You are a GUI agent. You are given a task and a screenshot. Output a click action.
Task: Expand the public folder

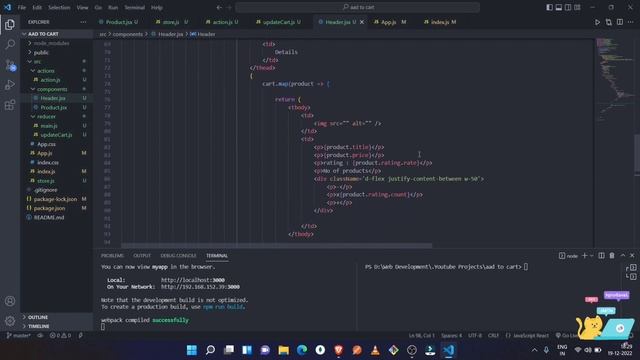56,53
